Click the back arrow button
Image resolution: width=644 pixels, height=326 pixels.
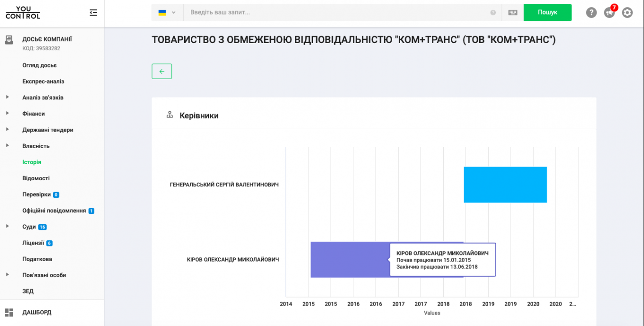pos(162,71)
